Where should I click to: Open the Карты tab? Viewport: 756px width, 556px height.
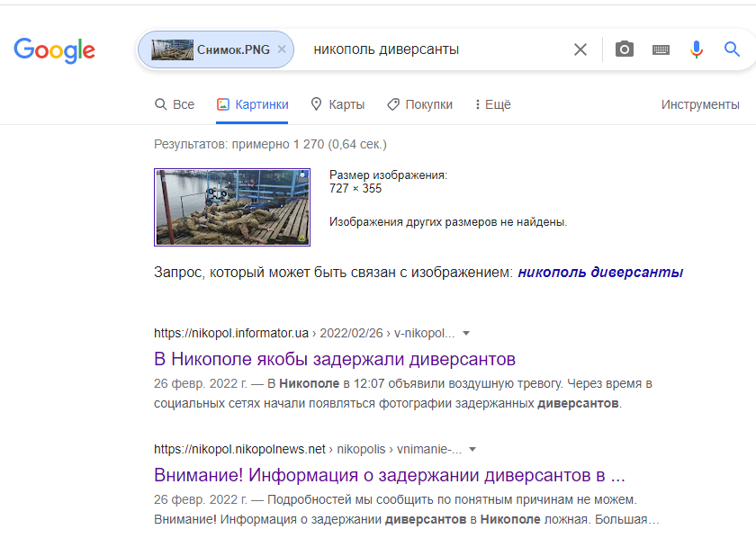[337, 104]
